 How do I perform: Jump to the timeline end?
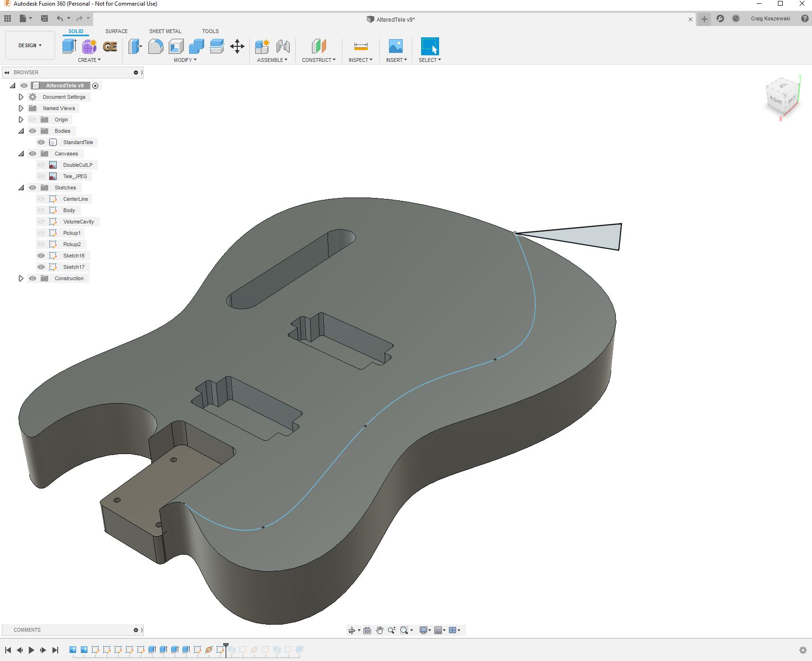point(55,650)
